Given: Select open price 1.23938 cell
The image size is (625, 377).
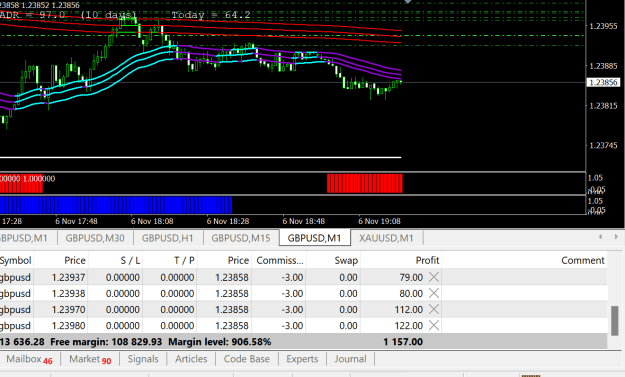Looking at the screenshot, I should [x=68, y=293].
